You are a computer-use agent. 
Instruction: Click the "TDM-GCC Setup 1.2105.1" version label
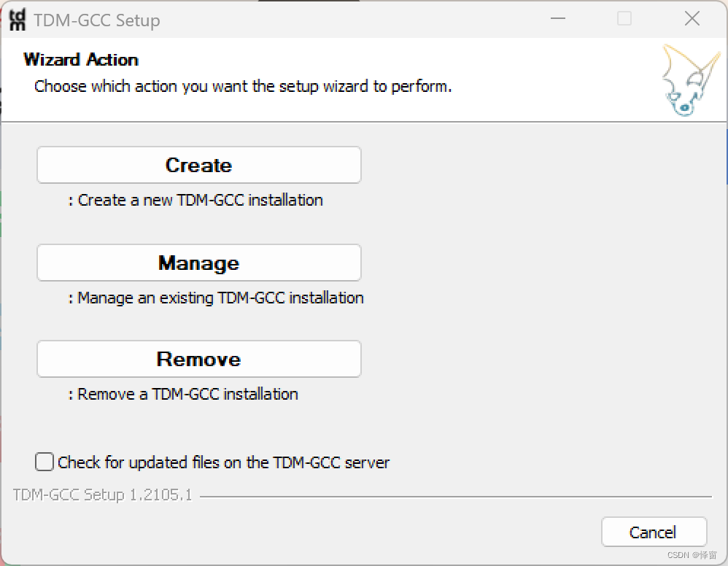pyautogui.click(x=103, y=495)
